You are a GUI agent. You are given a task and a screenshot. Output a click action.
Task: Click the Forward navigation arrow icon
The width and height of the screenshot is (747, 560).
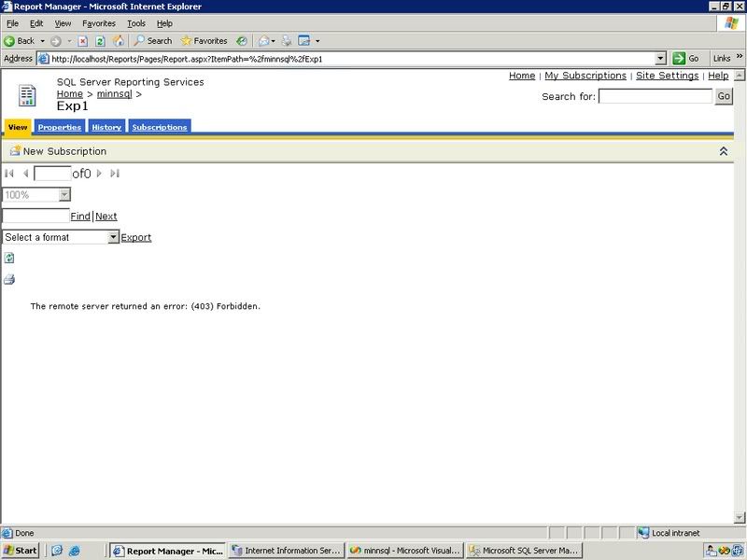click(56, 41)
